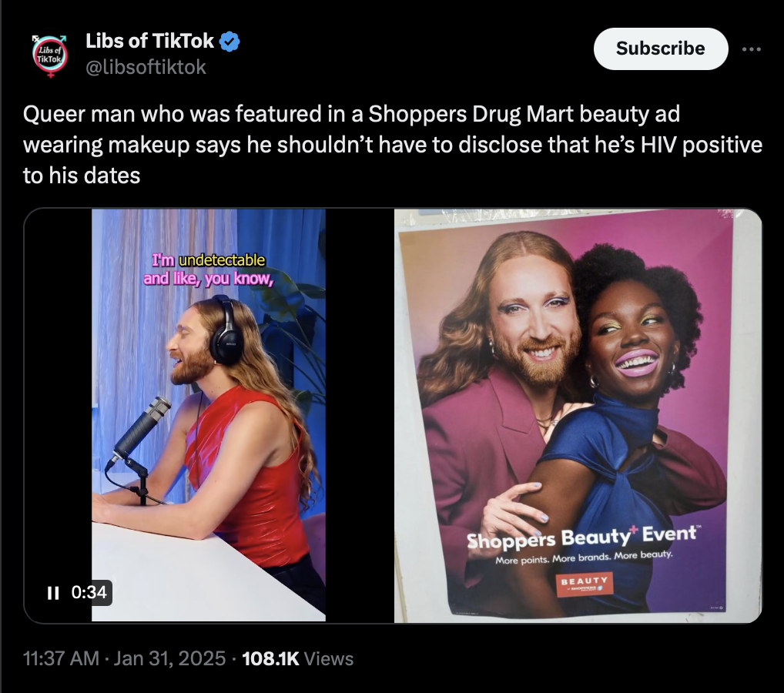Open the podcast video thumbnail

[209, 415]
